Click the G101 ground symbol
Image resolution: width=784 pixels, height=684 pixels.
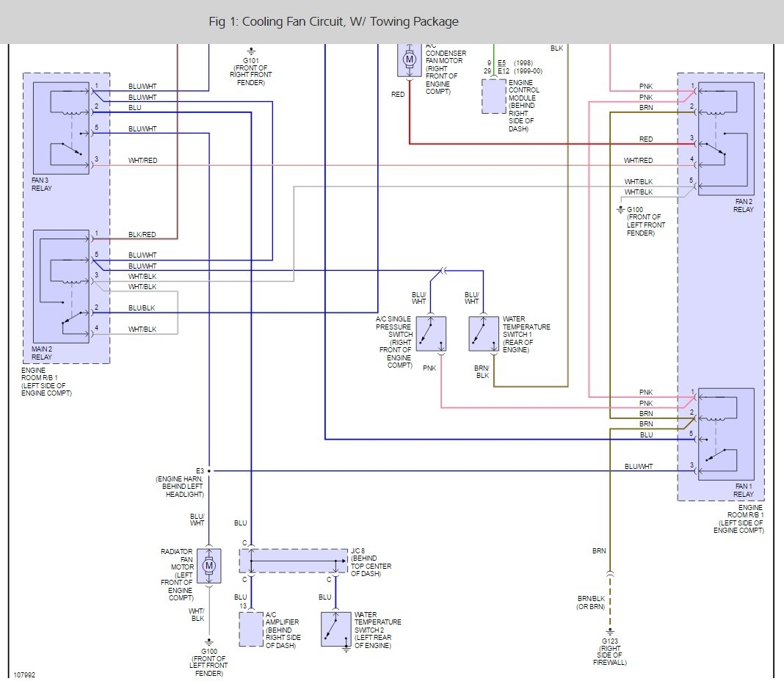pyautogui.click(x=251, y=51)
